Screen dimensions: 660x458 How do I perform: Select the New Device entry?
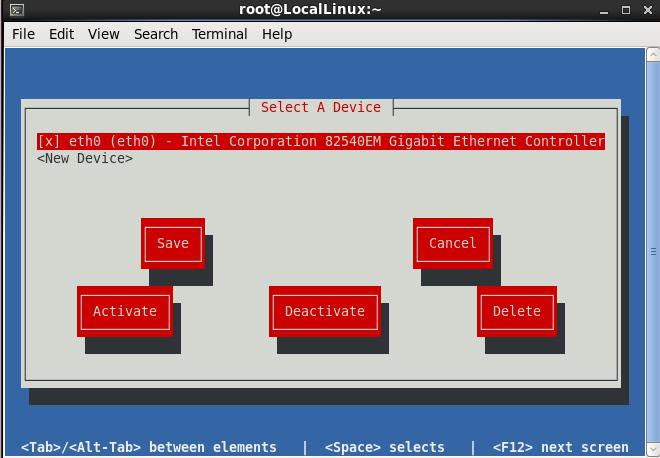85,158
